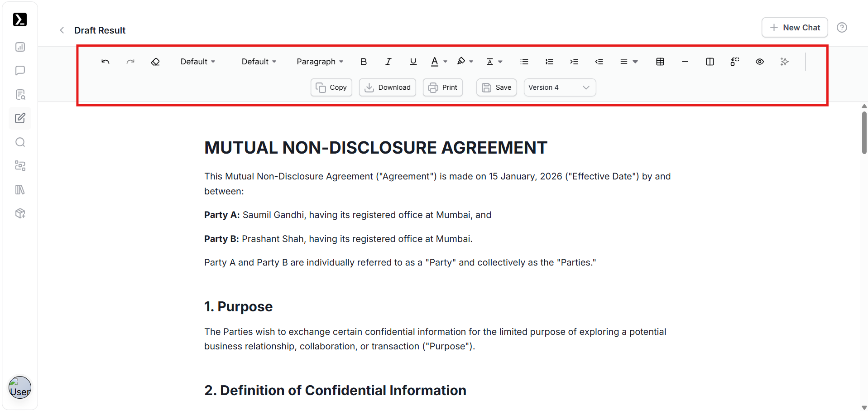Image resolution: width=868 pixels, height=411 pixels.
Task: Click the bullet list icon
Action: pos(524,62)
